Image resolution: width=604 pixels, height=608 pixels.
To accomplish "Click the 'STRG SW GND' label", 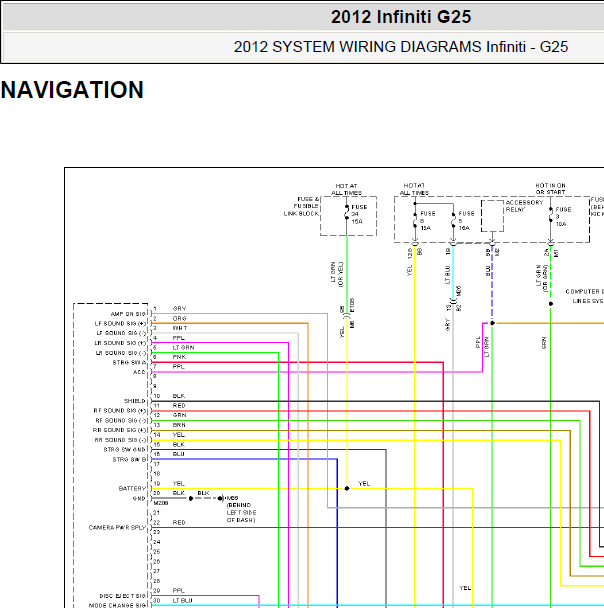I will coord(124,450).
